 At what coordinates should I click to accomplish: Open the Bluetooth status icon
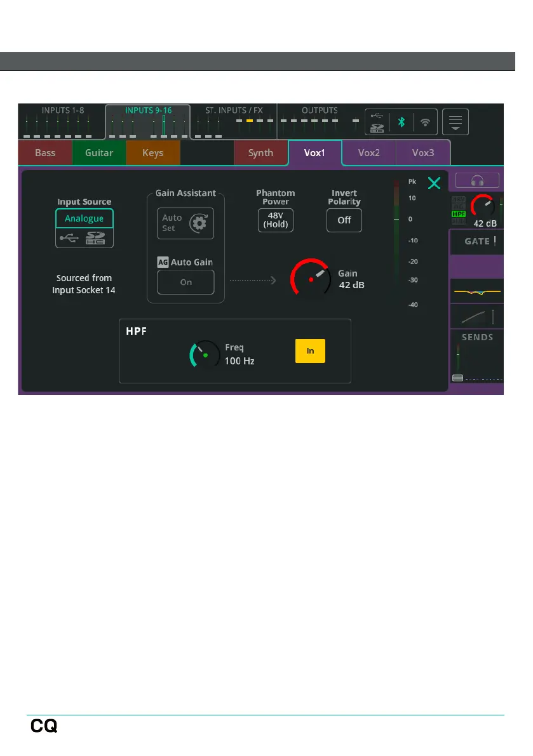coord(401,122)
